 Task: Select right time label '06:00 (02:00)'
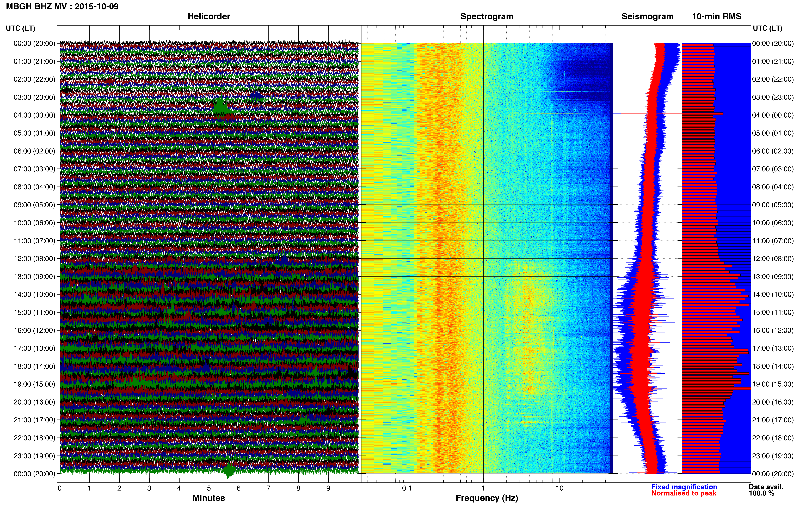[x=773, y=151]
